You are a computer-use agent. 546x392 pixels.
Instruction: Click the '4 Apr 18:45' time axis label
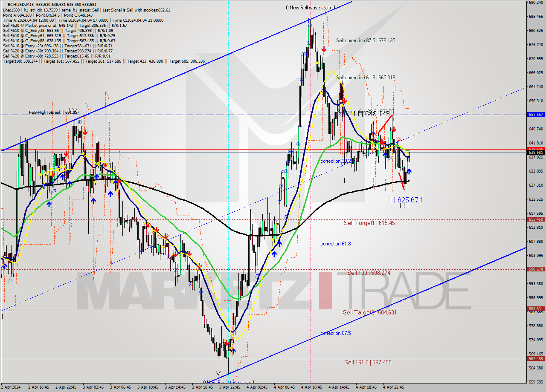(x=366, y=388)
